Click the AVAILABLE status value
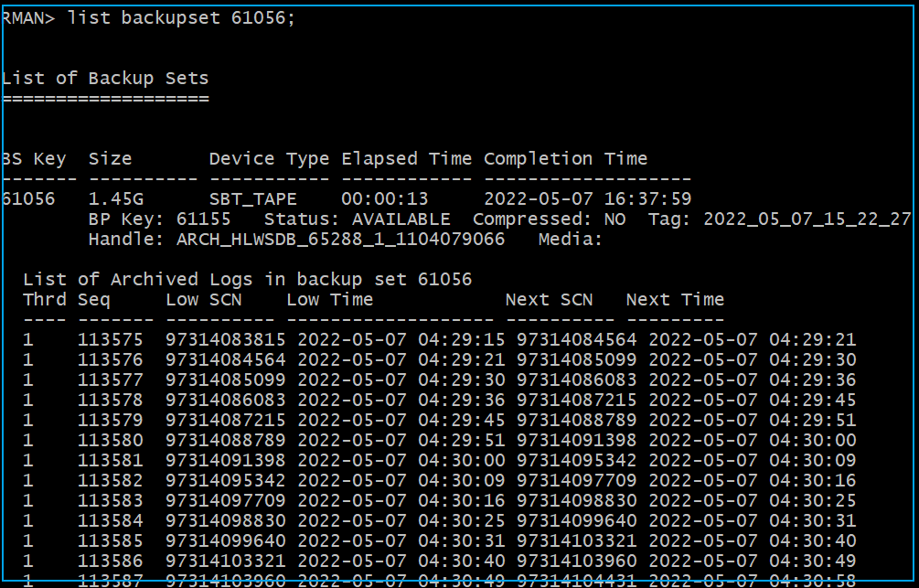919x588 pixels. tap(401, 219)
